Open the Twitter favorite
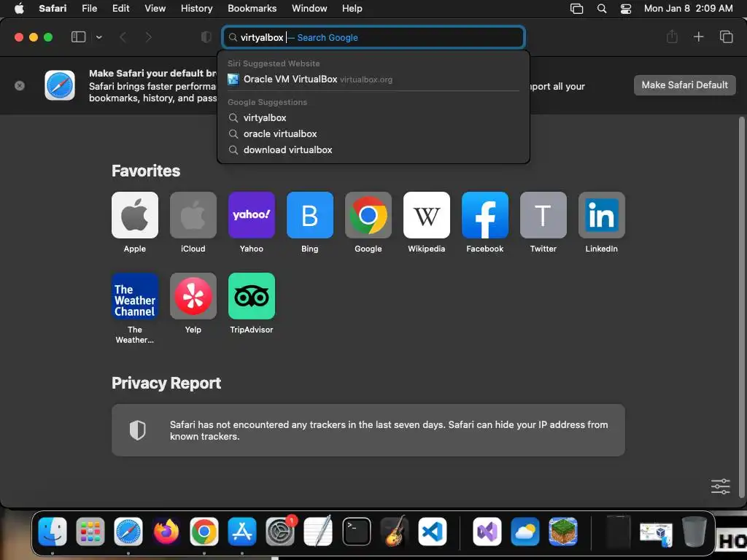This screenshot has height=560, width=747. 543,215
